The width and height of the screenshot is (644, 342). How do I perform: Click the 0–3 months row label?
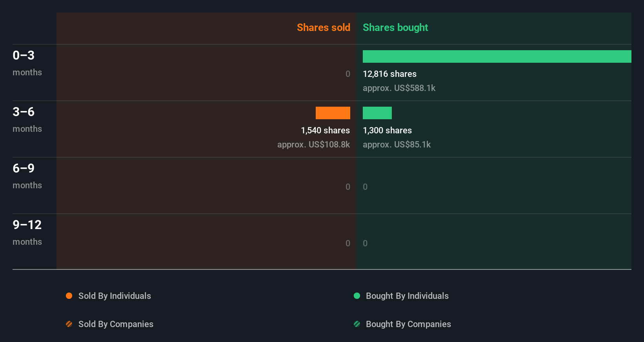[x=27, y=63]
